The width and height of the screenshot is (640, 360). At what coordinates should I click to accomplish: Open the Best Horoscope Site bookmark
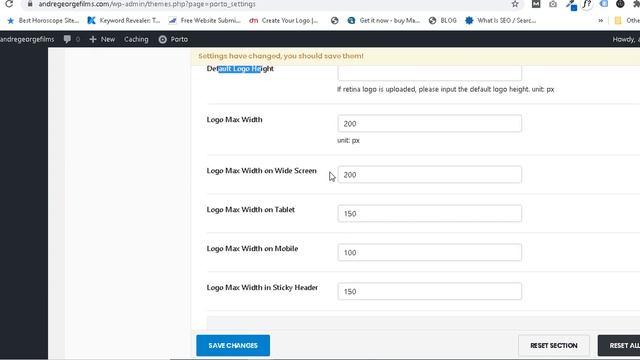click(43, 20)
